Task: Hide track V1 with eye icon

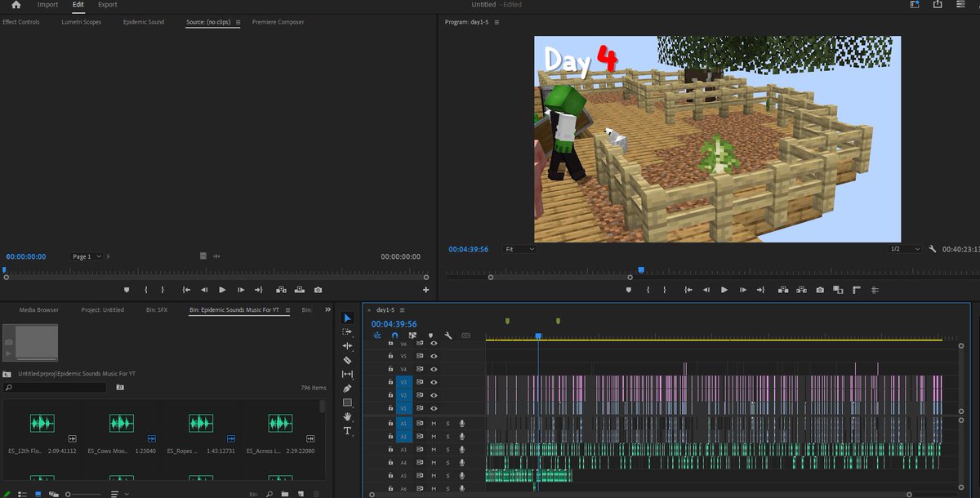Action: (x=434, y=407)
